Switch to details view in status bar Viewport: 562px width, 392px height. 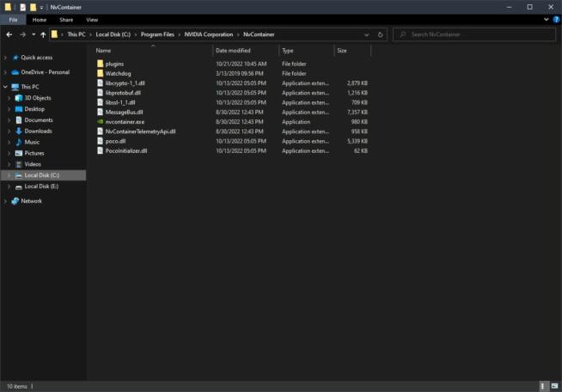pyautogui.click(x=543, y=386)
